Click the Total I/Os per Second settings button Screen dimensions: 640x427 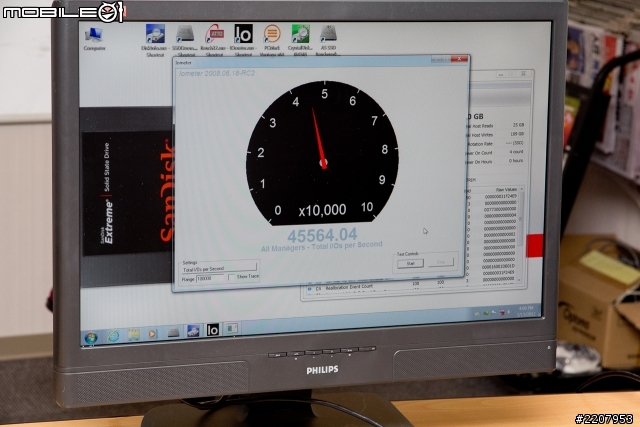click(x=219, y=269)
